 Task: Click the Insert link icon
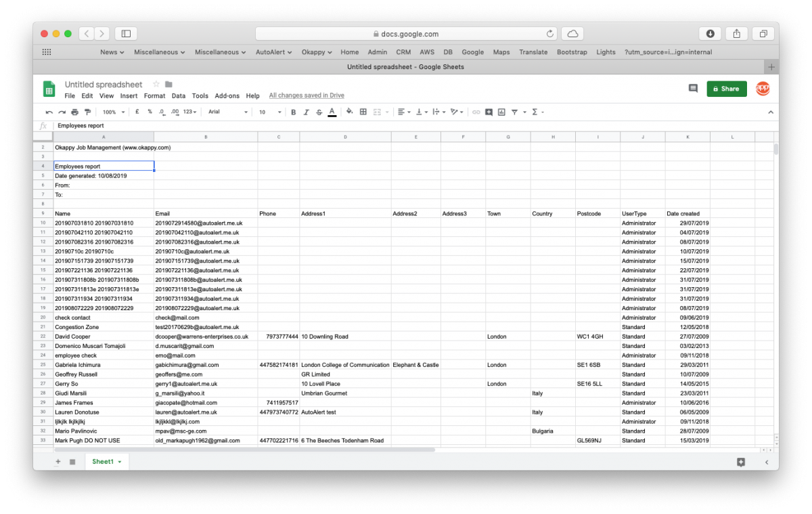click(476, 112)
